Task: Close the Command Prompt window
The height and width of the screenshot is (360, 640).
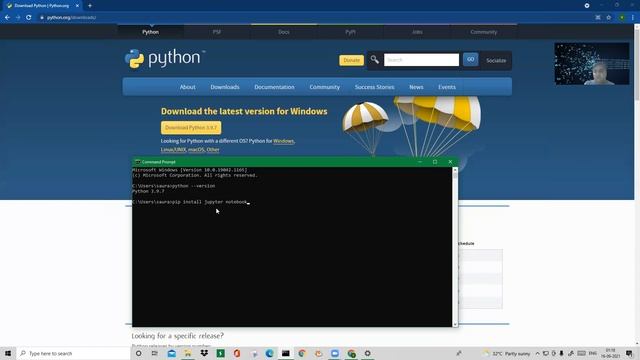Action: tap(450, 162)
